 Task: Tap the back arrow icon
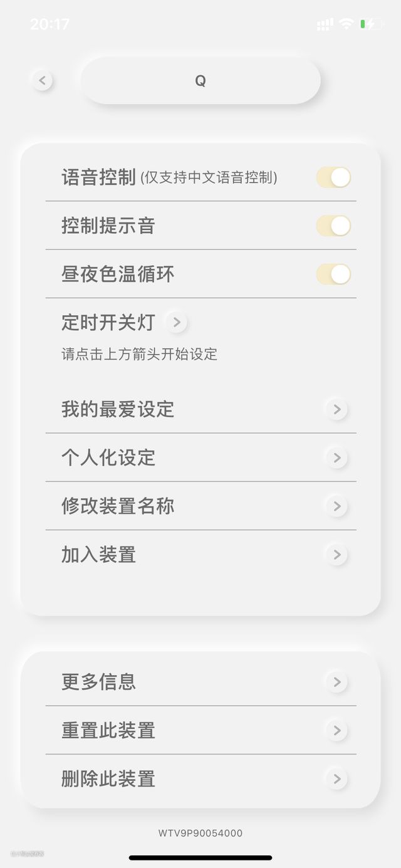[42, 80]
